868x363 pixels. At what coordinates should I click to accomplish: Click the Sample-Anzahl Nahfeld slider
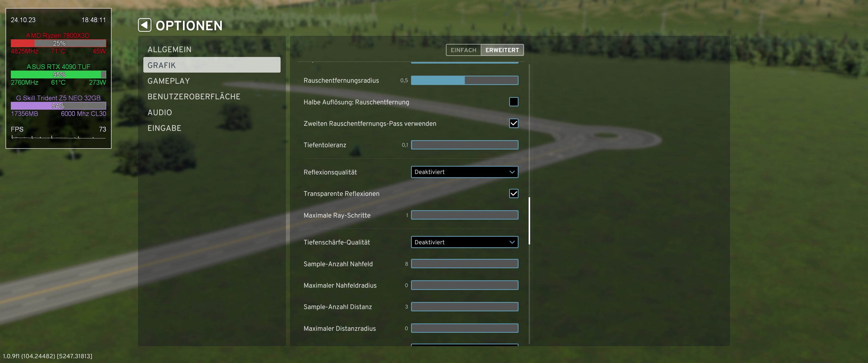(465, 263)
